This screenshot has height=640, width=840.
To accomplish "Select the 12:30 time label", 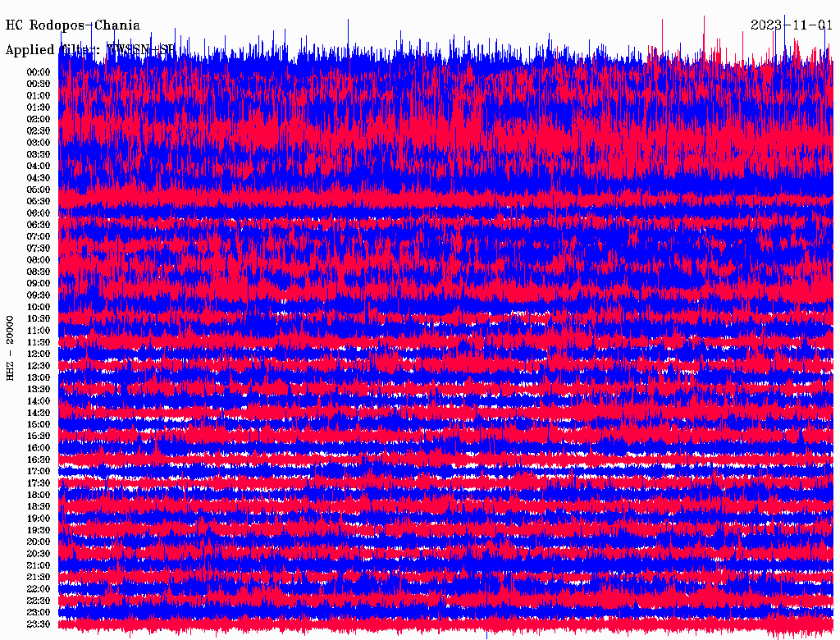I will pyautogui.click(x=38, y=366).
